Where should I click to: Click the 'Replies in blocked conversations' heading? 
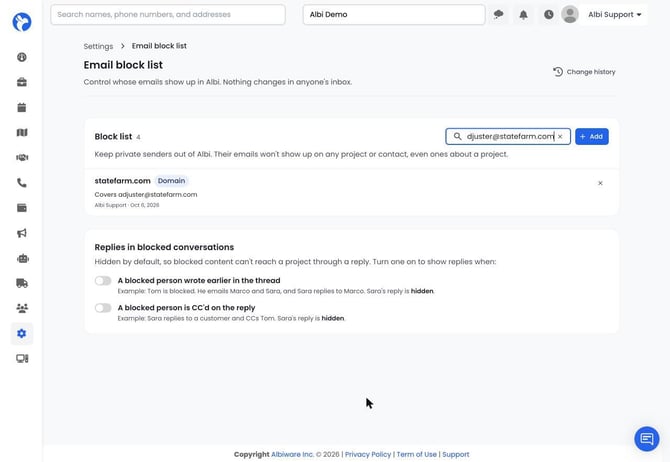click(164, 247)
